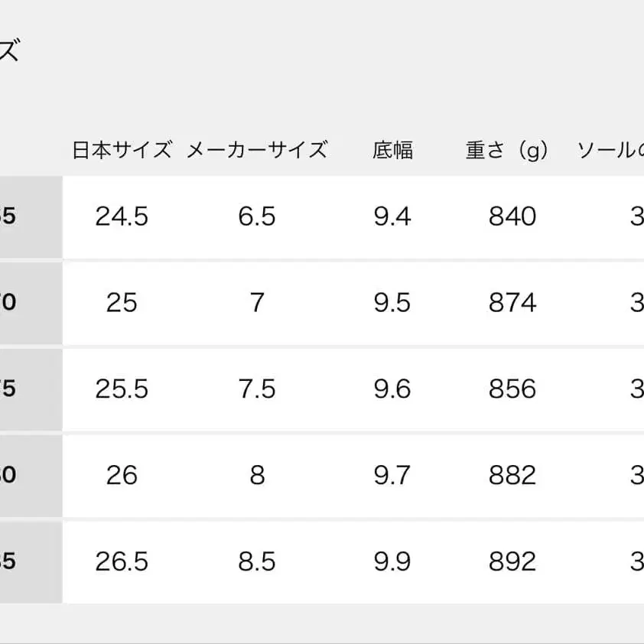
Task: Click the weight value 882
Action: point(512,475)
